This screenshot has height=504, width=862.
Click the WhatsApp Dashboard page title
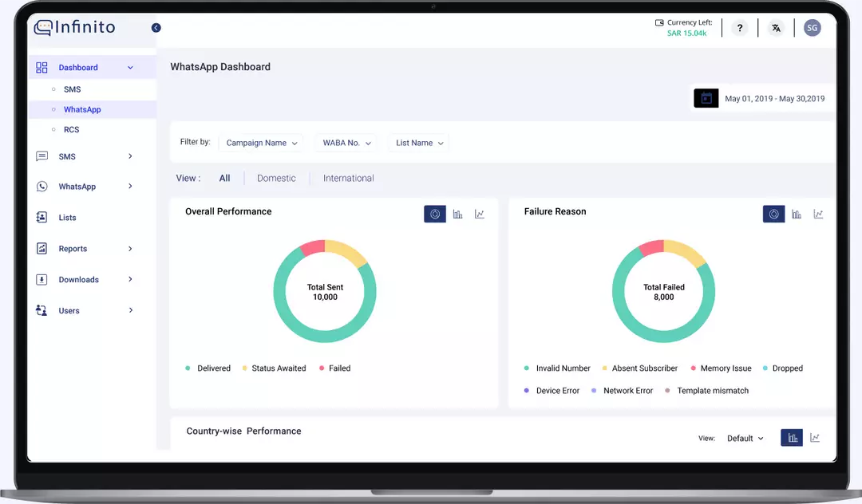(220, 67)
